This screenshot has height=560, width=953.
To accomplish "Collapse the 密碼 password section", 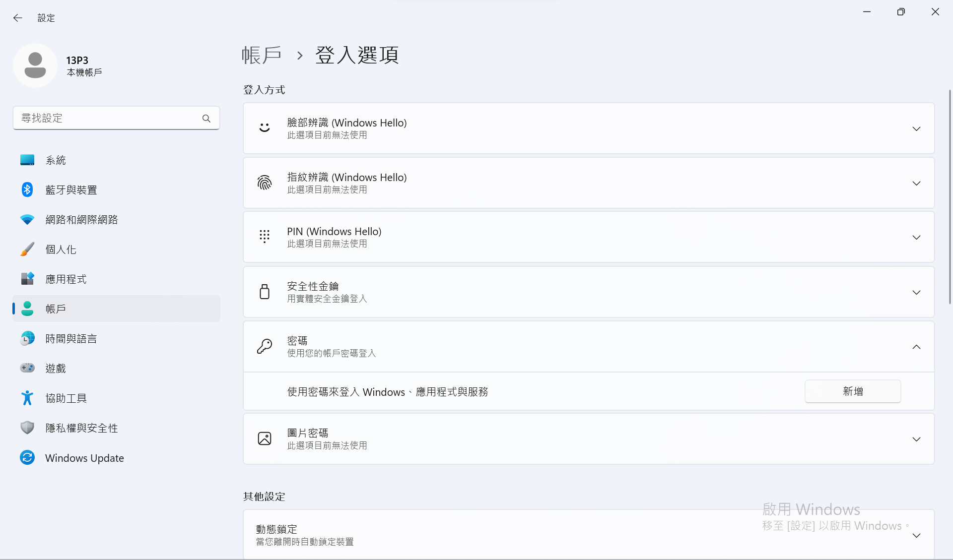I will [916, 347].
